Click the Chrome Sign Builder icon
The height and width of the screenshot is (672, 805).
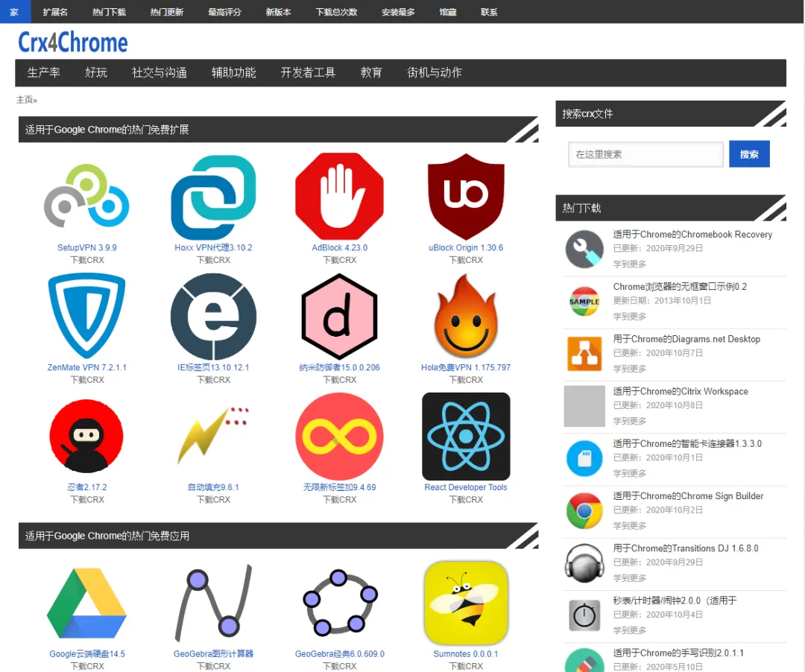click(584, 511)
